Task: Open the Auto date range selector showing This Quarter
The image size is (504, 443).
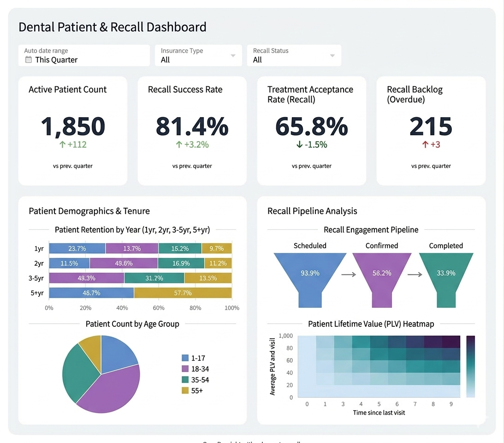Action: pos(84,55)
